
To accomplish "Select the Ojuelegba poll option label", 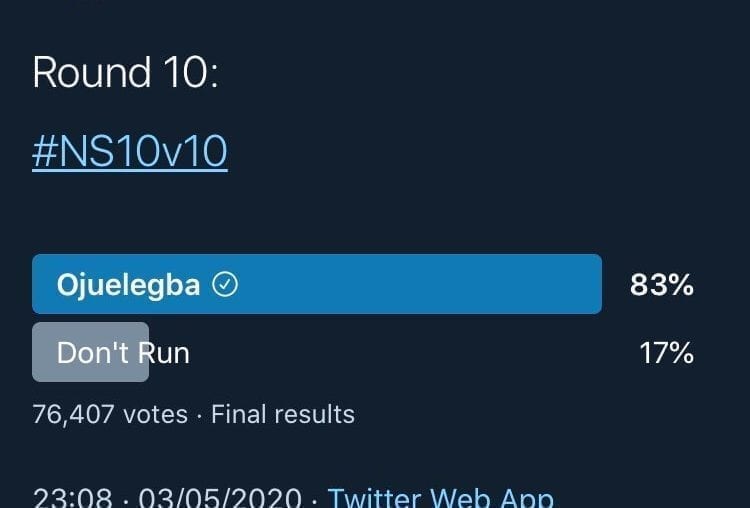I will pyautogui.click(x=129, y=285).
